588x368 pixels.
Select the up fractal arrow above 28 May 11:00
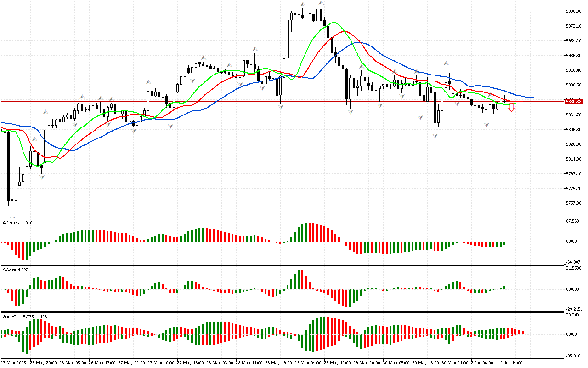[254, 48]
